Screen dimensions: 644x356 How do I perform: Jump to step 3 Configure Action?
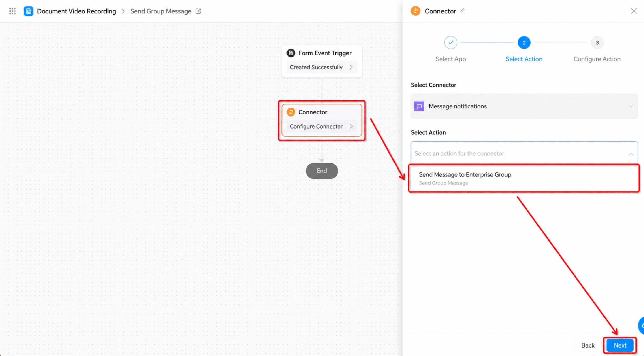pyautogui.click(x=597, y=42)
